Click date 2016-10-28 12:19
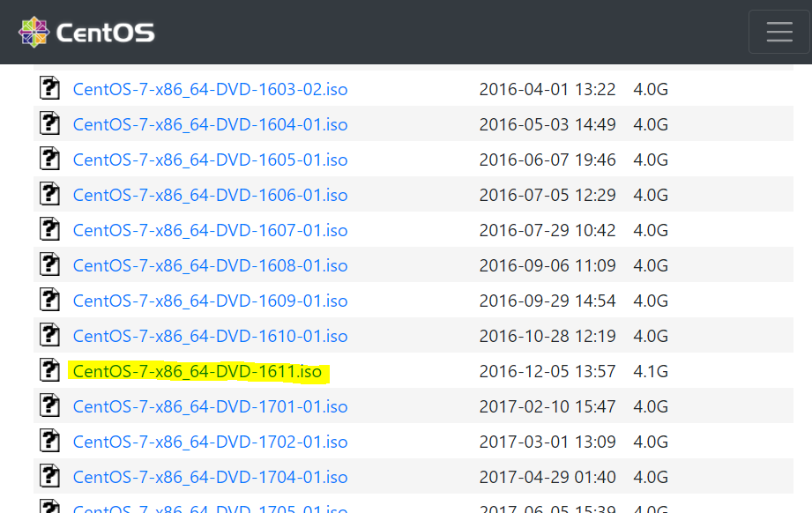 click(548, 336)
